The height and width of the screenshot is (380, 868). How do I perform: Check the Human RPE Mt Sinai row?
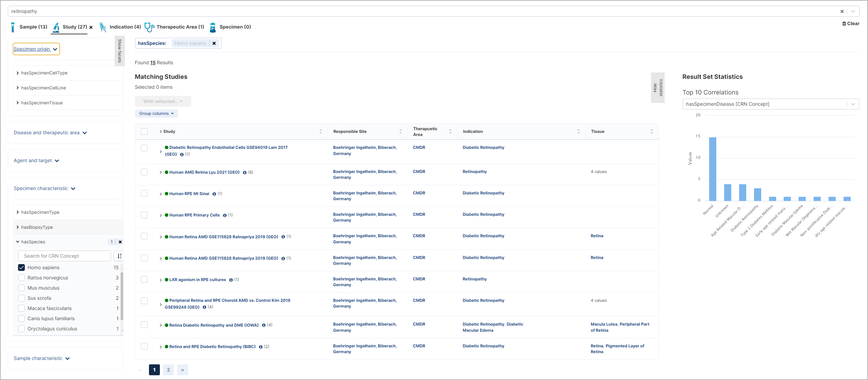click(144, 193)
